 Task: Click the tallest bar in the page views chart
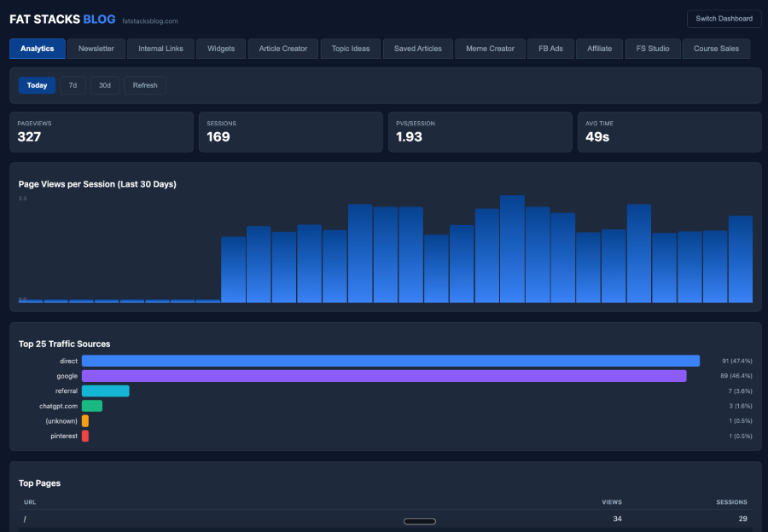click(512, 249)
